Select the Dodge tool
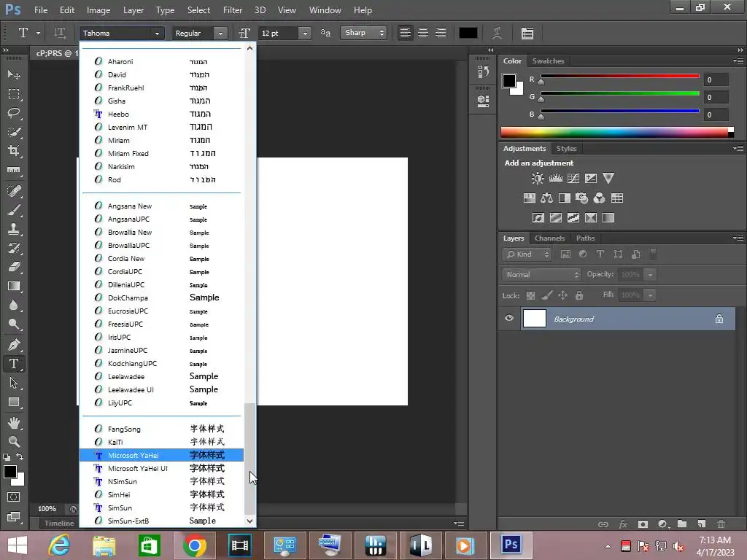 click(14, 324)
